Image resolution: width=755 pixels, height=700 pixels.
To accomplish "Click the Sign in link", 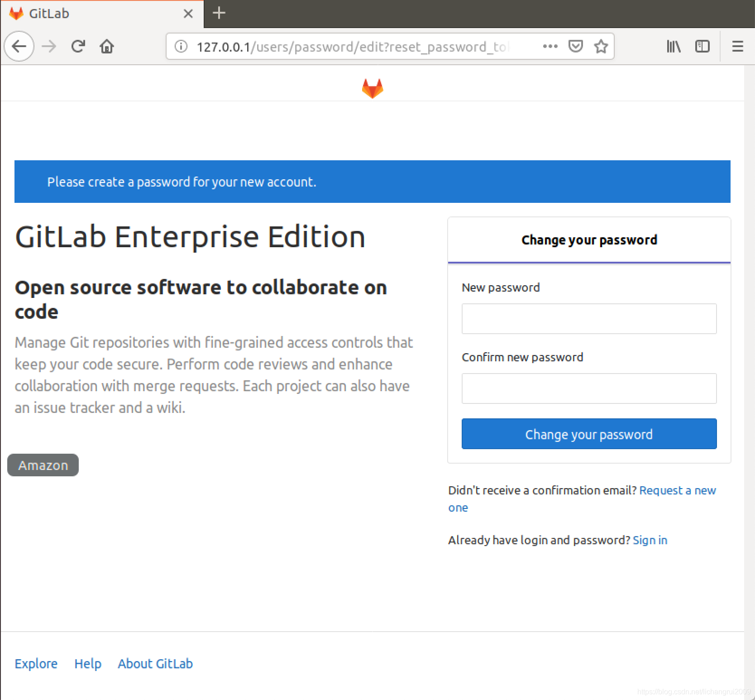I will (650, 540).
